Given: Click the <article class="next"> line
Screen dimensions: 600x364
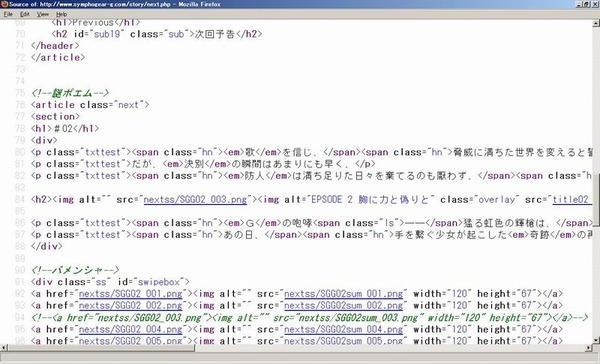Looking at the screenshot, I should [x=90, y=104].
